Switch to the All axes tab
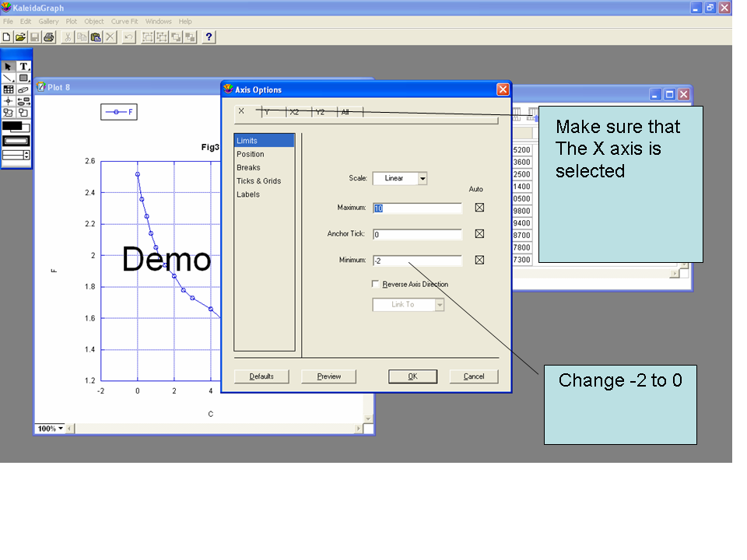 coord(345,112)
